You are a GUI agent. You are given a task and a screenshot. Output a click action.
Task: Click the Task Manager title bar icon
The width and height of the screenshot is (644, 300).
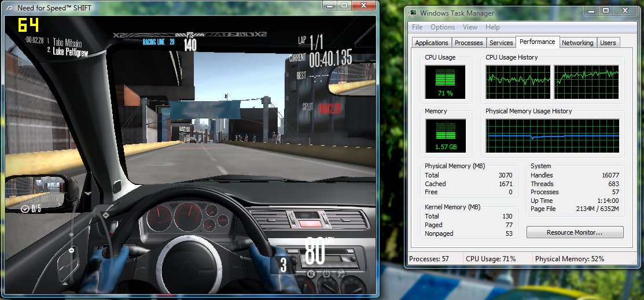pyautogui.click(x=413, y=13)
